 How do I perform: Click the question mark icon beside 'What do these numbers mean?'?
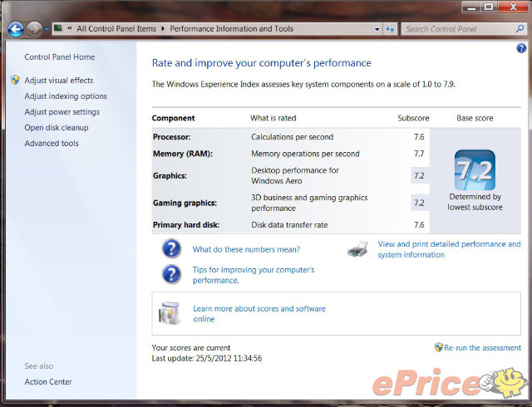click(172, 248)
